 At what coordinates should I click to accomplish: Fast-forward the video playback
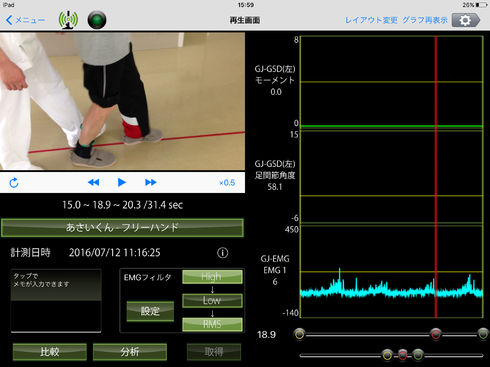[x=151, y=182]
